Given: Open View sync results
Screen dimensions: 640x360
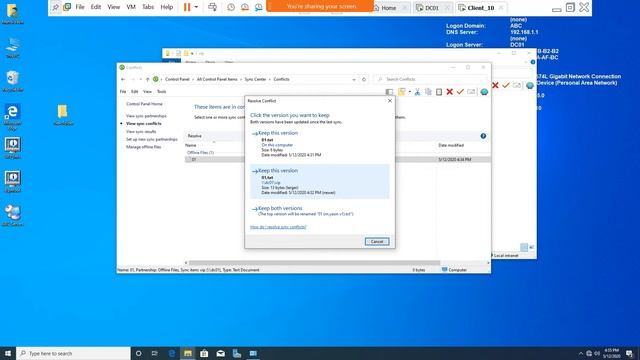Looking at the screenshot, I should coord(141,131).
